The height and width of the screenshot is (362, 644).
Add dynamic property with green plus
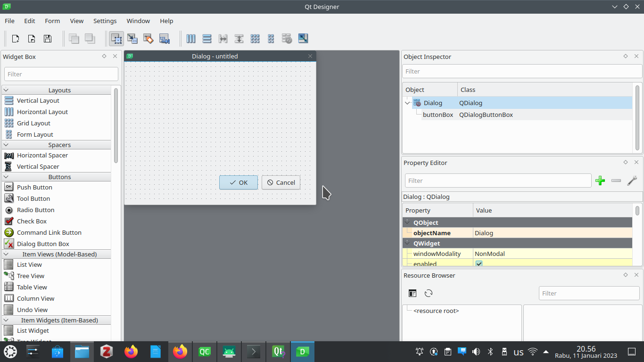(600, 181)
